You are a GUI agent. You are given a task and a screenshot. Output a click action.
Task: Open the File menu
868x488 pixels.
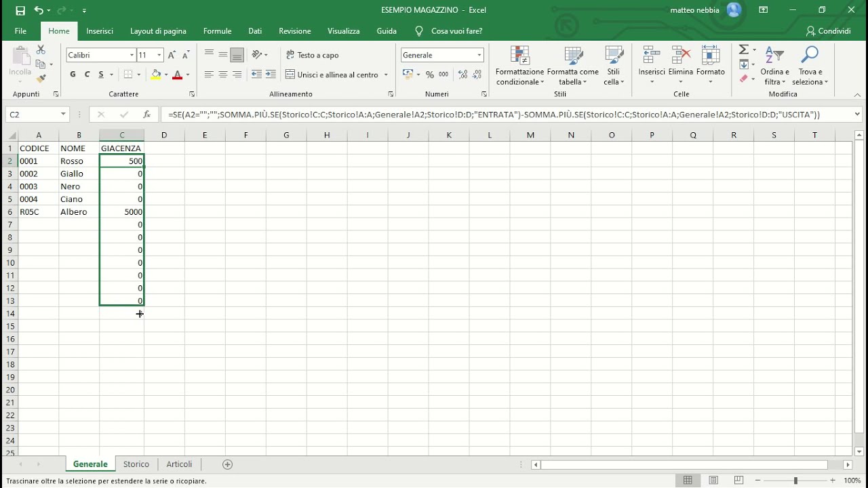click(20, 31)
